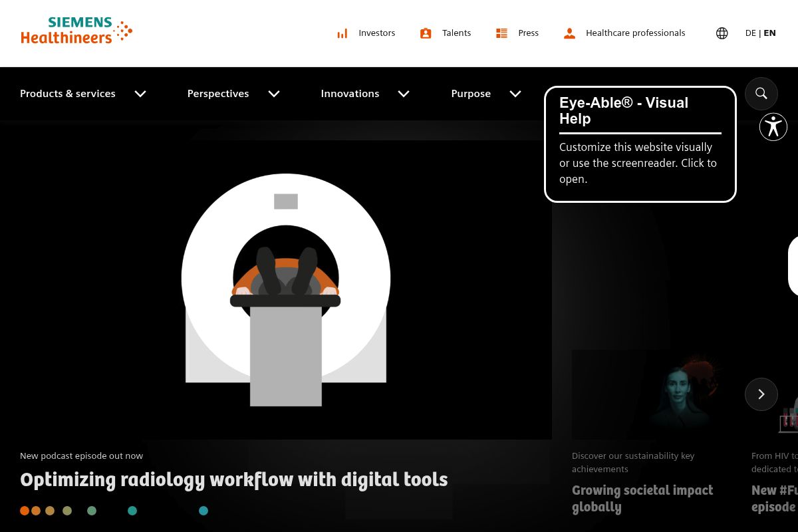Screen dimensions: 798x532
Task: Click the Press newspaper icon
Action: [502, 33]
